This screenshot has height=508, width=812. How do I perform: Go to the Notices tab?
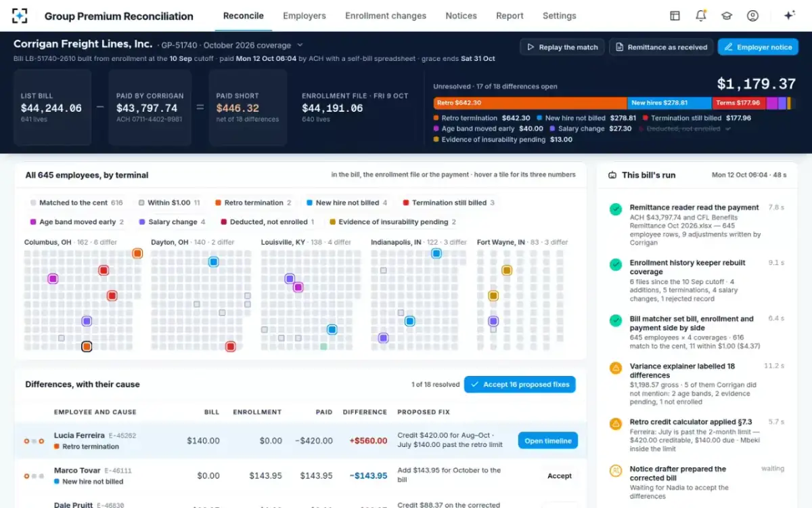pyautogui.click(x=461, y=16)
